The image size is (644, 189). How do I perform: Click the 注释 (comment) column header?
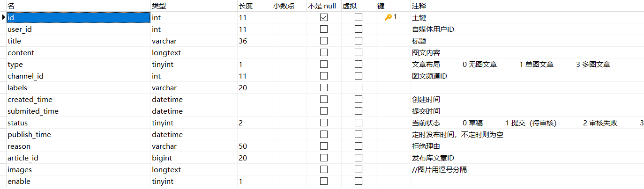(x=419, y=6)
